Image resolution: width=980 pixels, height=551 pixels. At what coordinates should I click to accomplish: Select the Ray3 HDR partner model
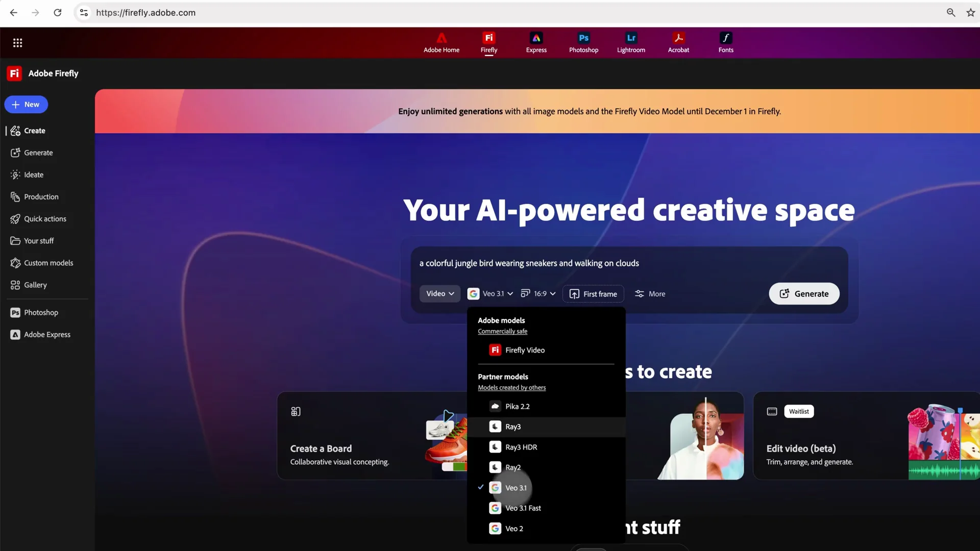pyautogui.click(x=521, y=446)
